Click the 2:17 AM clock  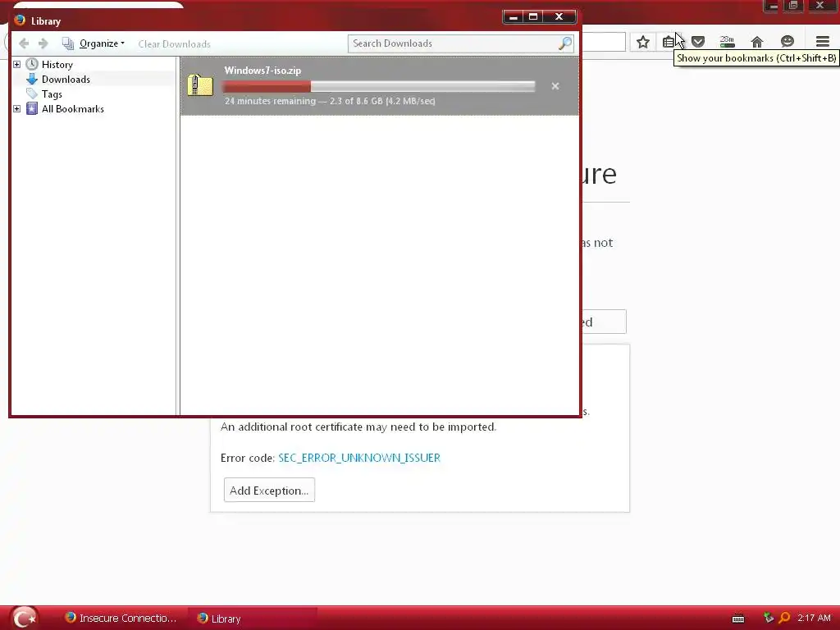click(814, 618)
